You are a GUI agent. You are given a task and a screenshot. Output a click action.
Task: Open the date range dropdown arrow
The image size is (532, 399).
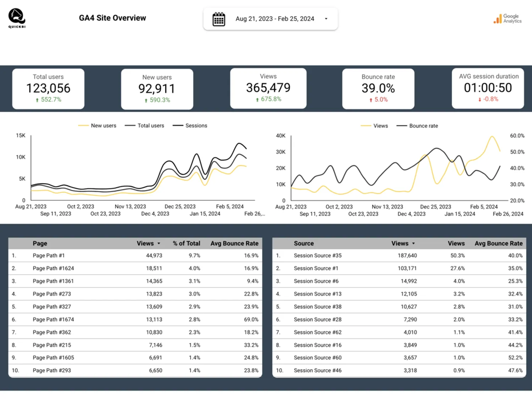[326, 19]
